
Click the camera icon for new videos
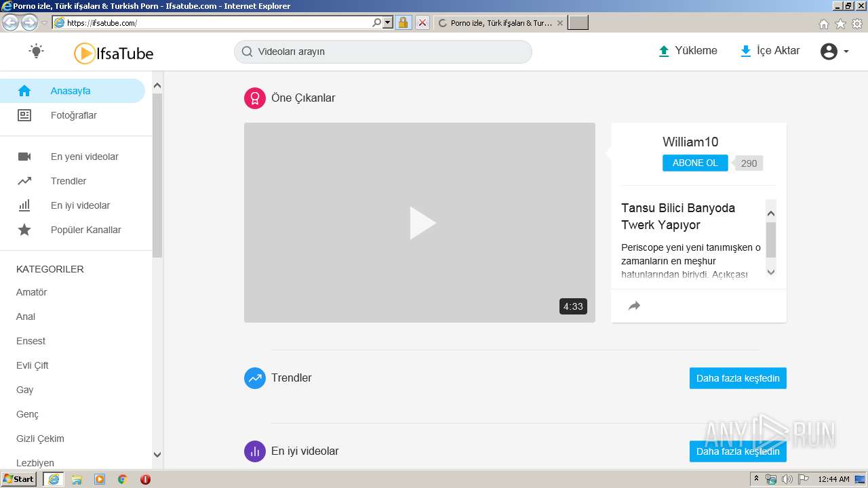(x=24, y=157)
